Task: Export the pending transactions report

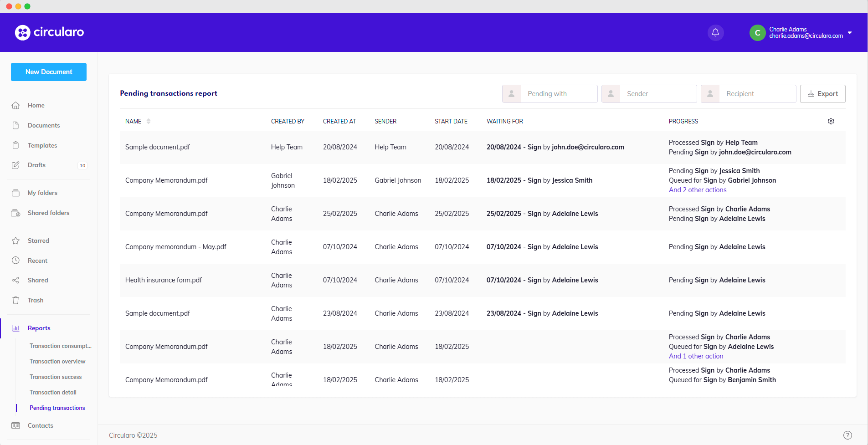Action: tap(822, 94)
